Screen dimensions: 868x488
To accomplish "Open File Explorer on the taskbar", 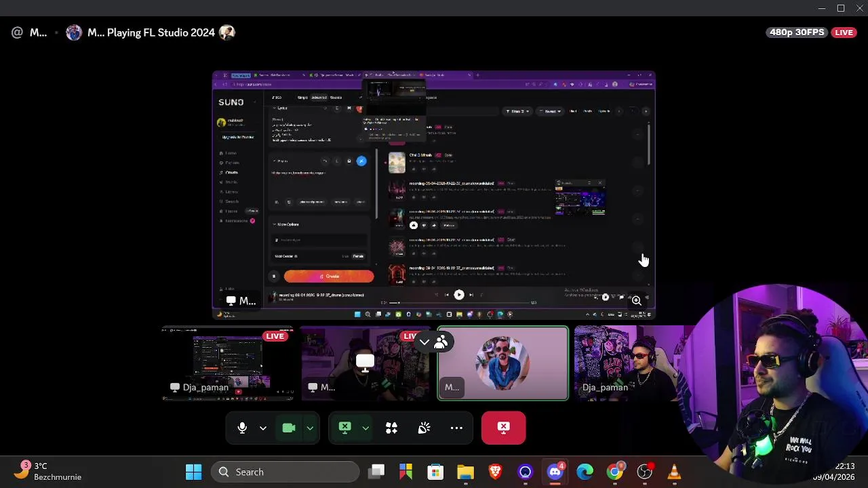I will tap(465, 472).
